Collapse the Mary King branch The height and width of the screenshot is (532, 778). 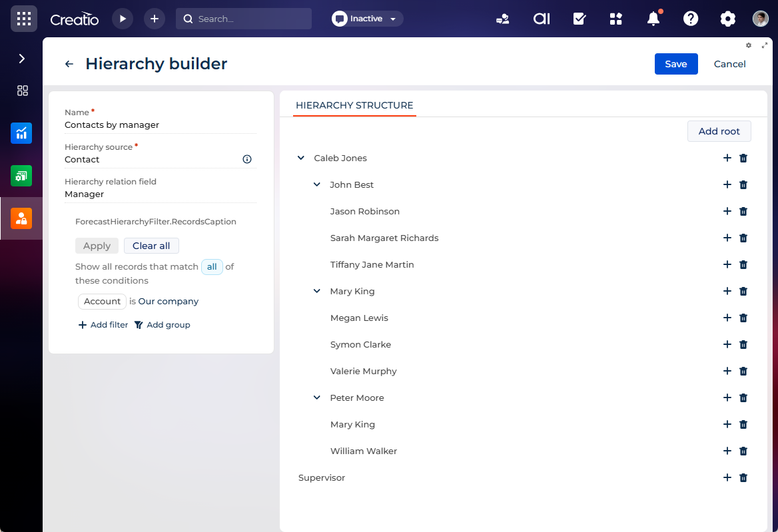316,291
